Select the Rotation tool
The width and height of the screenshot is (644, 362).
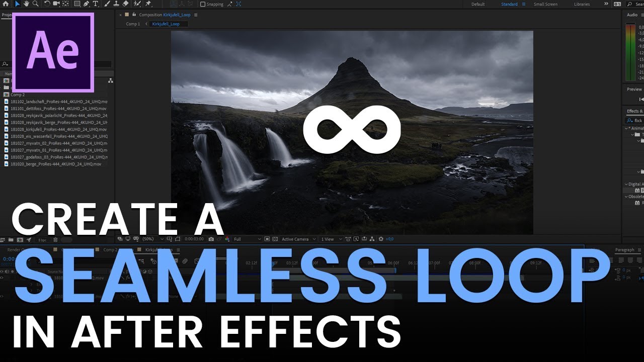(x=47, y=4)
